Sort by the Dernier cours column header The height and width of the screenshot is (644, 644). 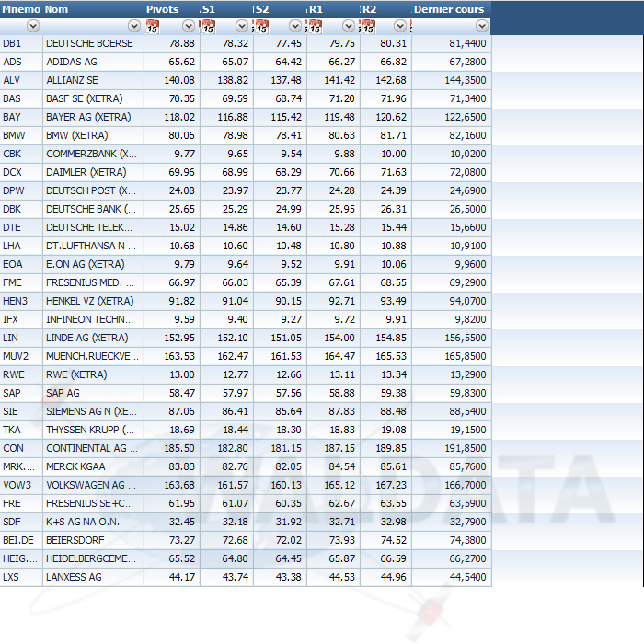point(452,9)
